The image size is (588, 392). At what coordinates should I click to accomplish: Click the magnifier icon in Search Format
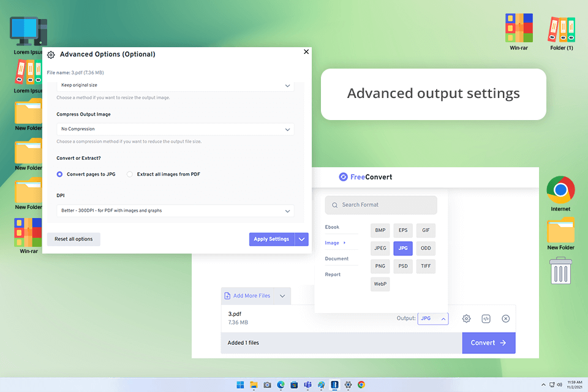pos(334,205)
